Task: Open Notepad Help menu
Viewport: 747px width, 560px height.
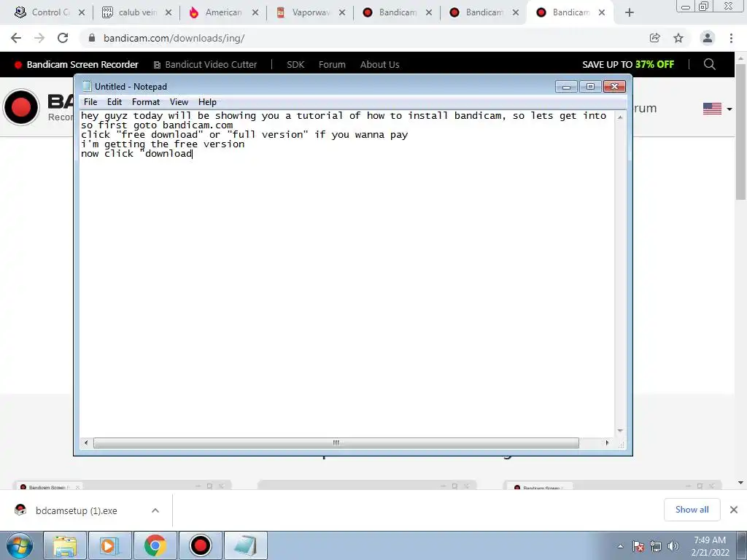Action: [x=207, y=102]
